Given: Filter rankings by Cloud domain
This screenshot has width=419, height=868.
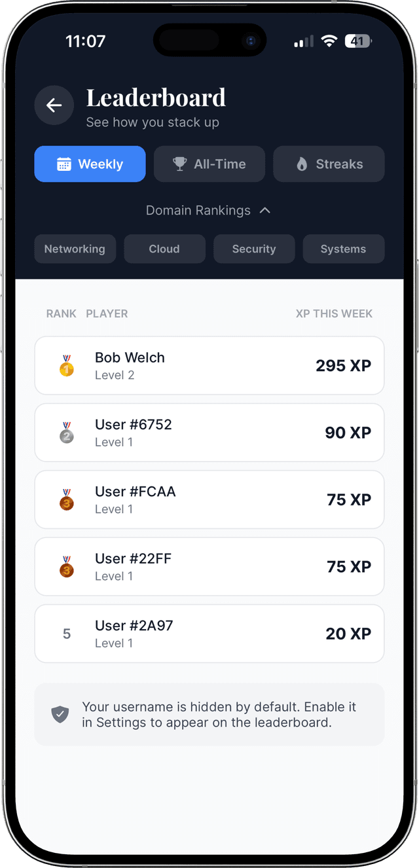Looking at the screenshot, I should (x=164, y=249).
